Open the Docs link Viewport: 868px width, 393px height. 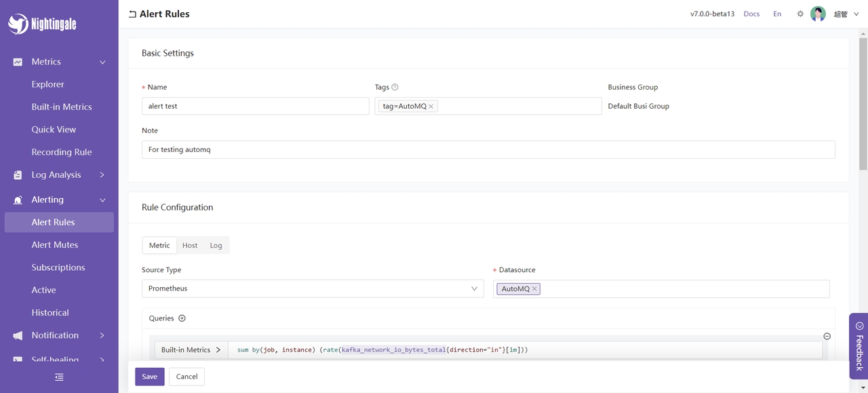point(751,14)
